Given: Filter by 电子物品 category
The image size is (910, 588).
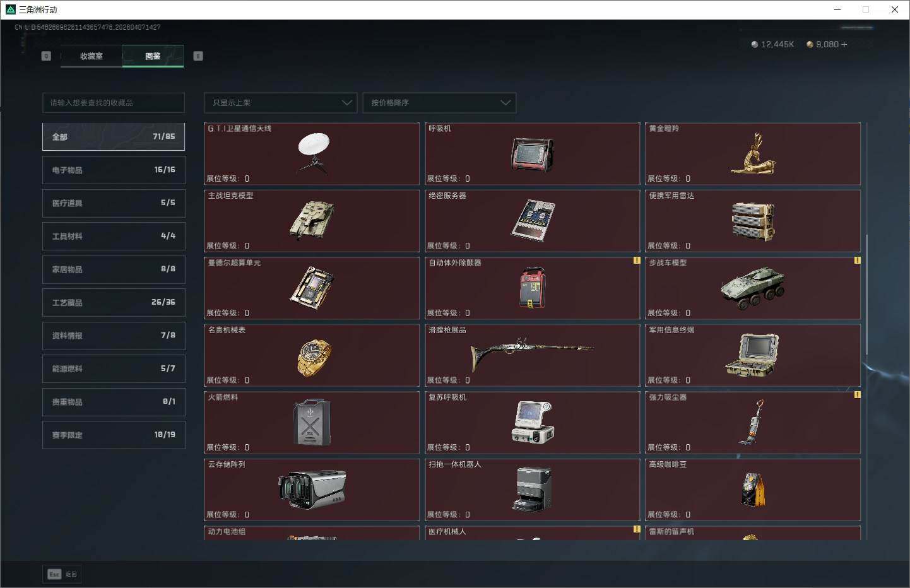Looking at the screenshot, I should (114, 170).
